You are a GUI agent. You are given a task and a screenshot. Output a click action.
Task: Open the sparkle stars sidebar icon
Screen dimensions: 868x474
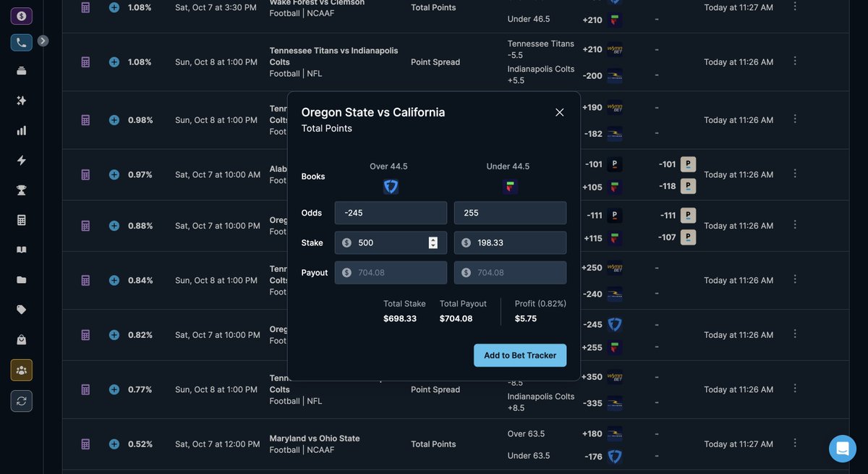click(x=21, y=101)
